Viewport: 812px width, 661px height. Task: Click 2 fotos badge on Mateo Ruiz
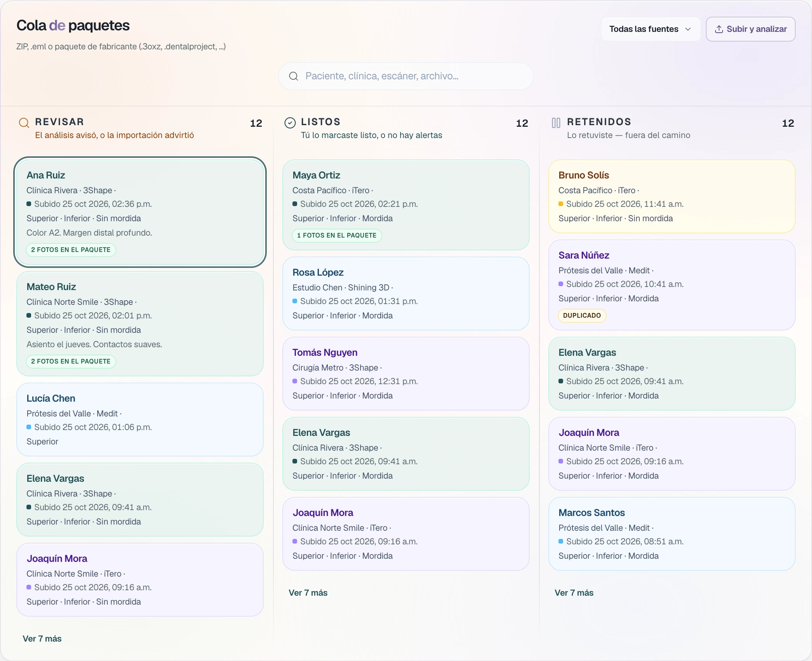pos(71,361)
